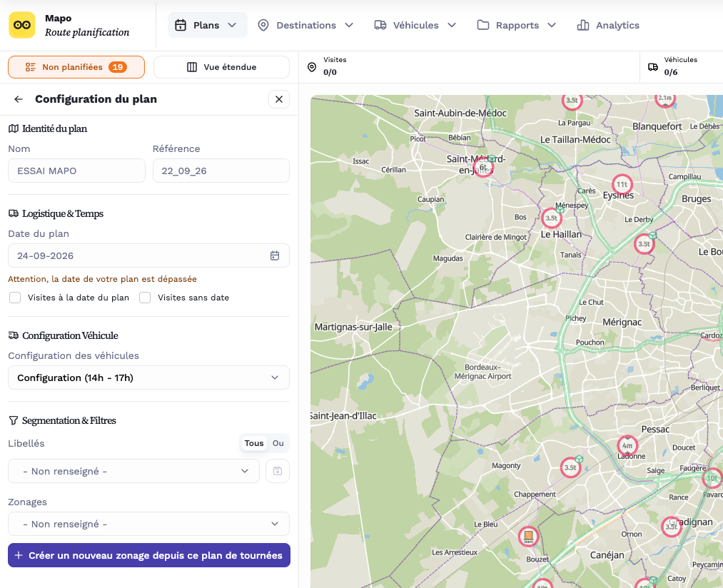Click Créer un nouveau zonage depuis ce plan

149,555
